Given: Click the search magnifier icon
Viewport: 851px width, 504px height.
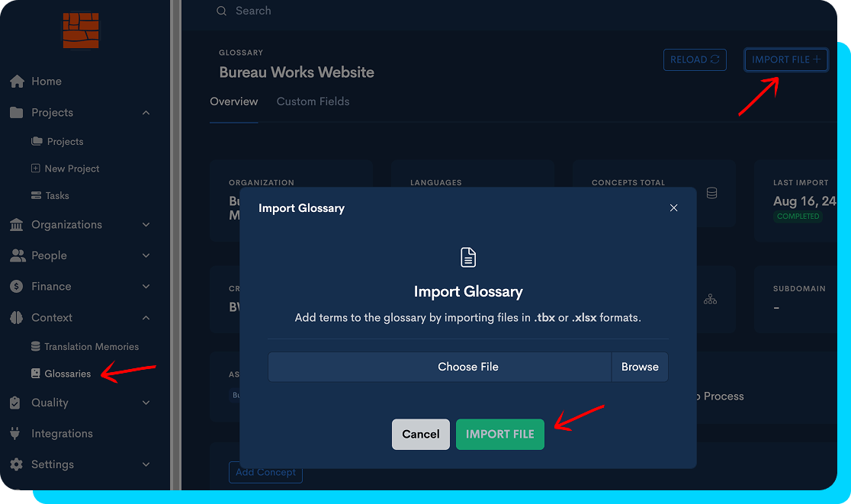Looking at the screenshot, I should click(x=221, y=11).
